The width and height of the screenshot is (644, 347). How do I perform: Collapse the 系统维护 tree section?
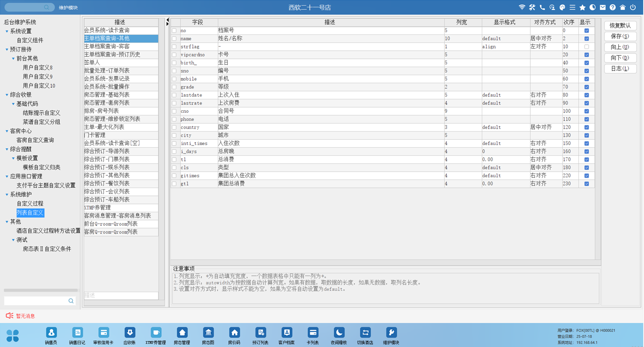7,194
